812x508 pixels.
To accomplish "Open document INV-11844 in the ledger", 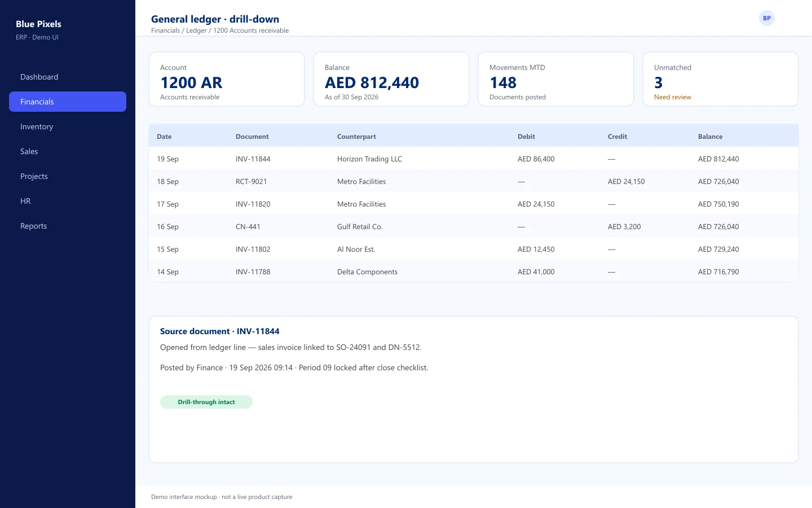I will pos(253,159).
